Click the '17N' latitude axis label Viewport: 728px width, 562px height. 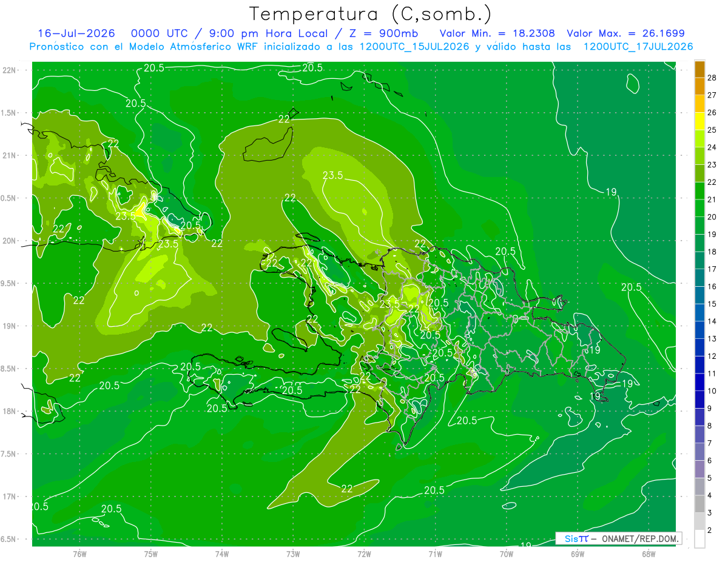pyautogui.click(x=10, y=497)
